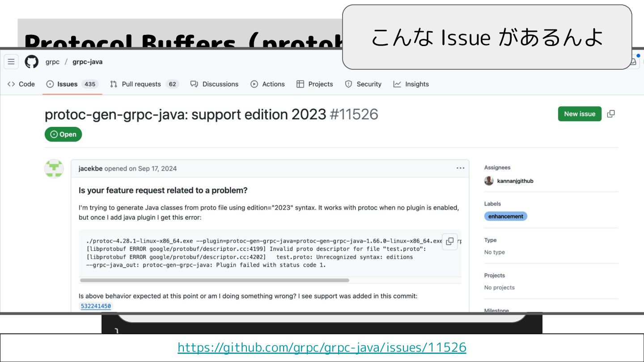Click the 'Plugin failed with status code 1' line

click(206, 265)
